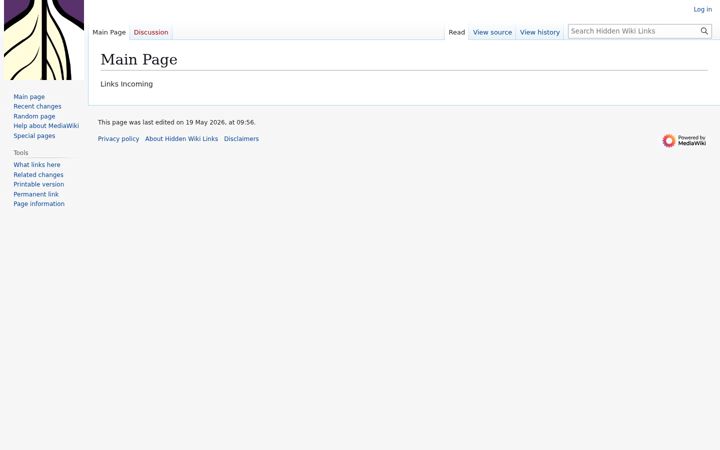Click the wiki logo image

(x=44, y=40)
